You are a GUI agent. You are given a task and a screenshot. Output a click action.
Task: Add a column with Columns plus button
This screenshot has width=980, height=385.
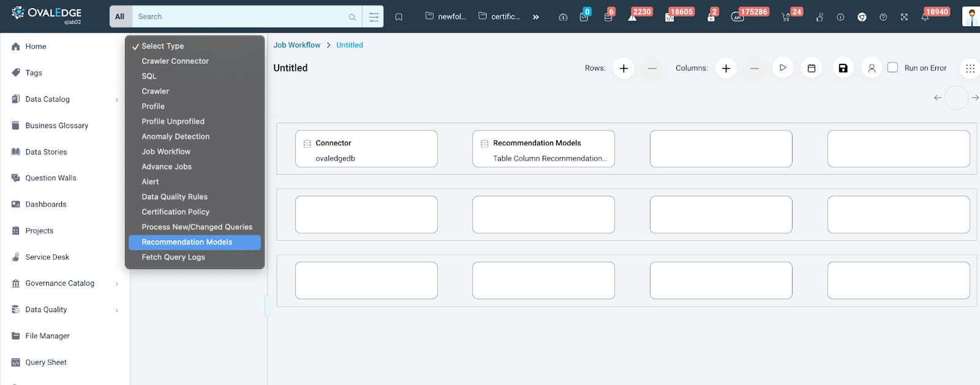(726, 68)
